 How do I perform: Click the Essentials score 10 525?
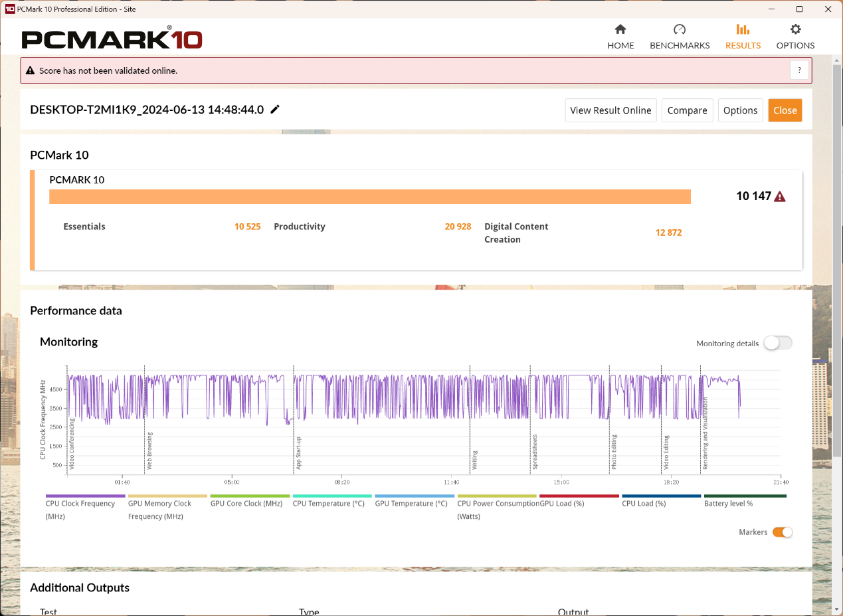247,227
